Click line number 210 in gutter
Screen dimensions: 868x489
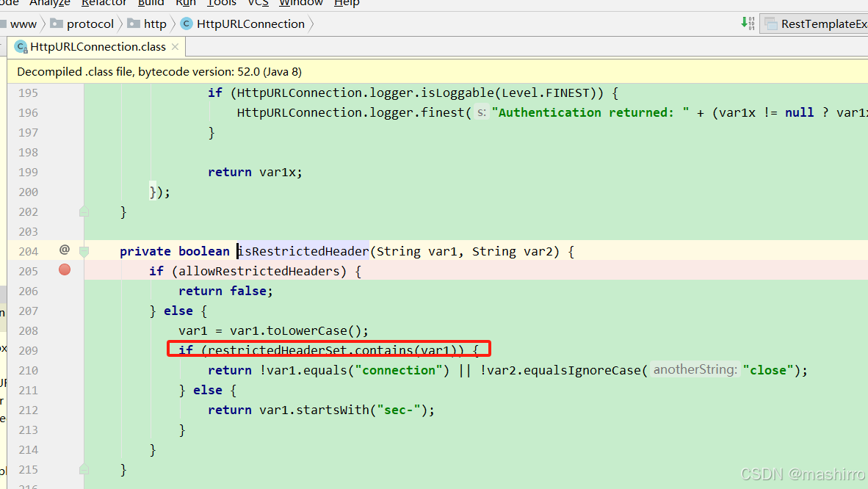click(28, 371)
